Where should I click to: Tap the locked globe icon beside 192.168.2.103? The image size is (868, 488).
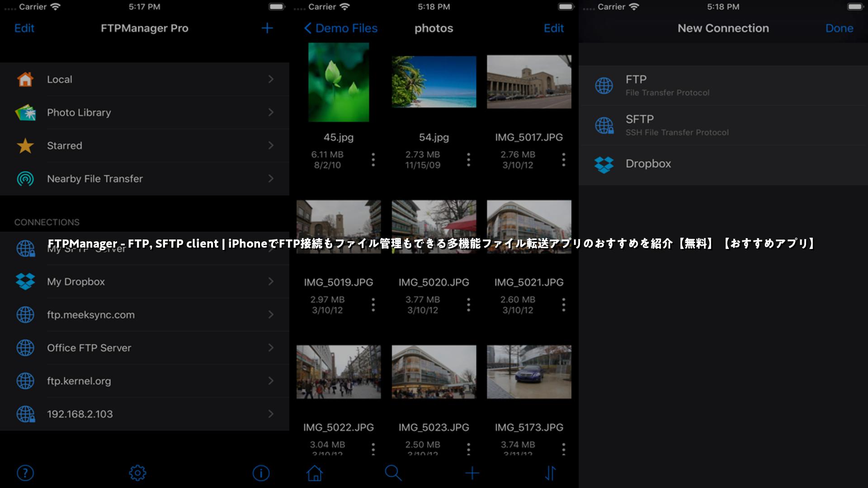coord(26,414)
